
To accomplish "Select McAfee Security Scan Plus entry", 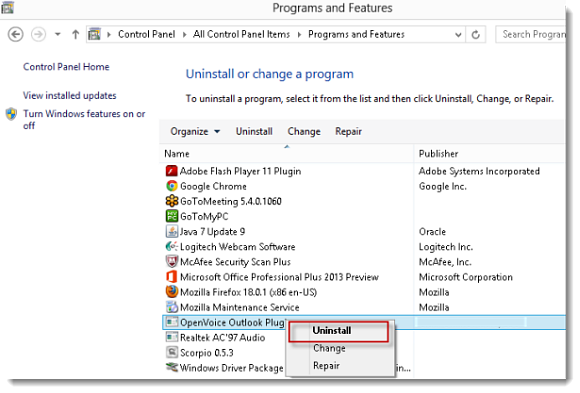I will (235, 262).
